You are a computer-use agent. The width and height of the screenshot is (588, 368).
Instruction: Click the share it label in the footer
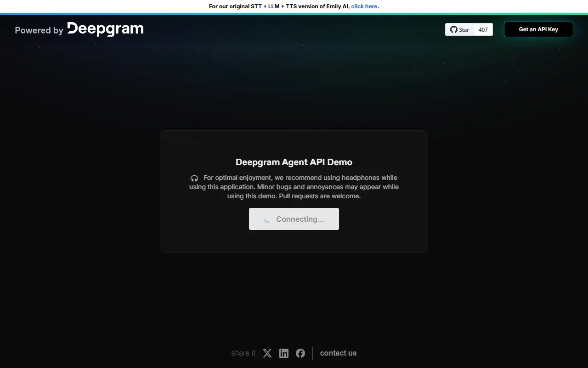tap(243, 353)
